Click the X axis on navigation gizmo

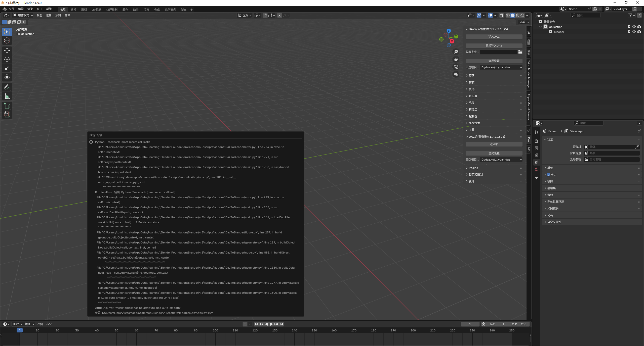click(452, 41)
